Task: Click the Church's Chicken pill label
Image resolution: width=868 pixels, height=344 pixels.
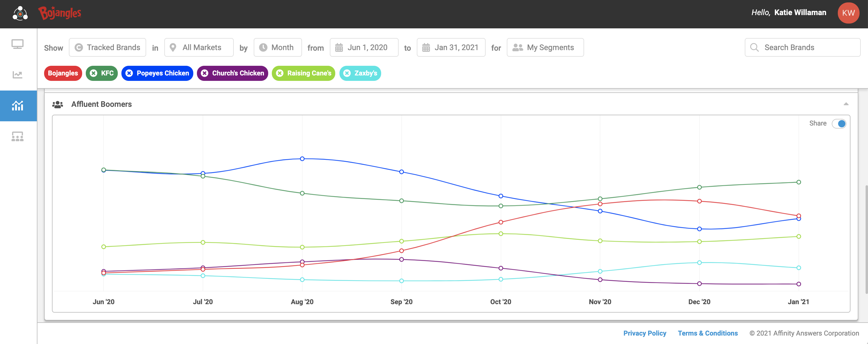Action: pos(238,73)
